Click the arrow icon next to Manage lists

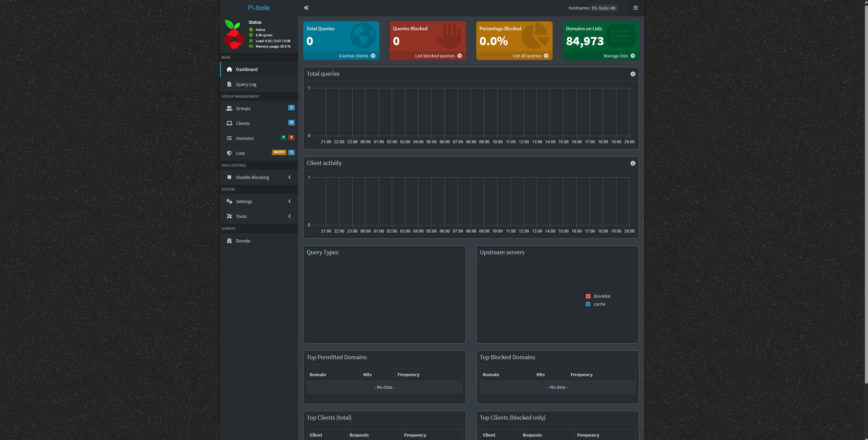point(633,56)
